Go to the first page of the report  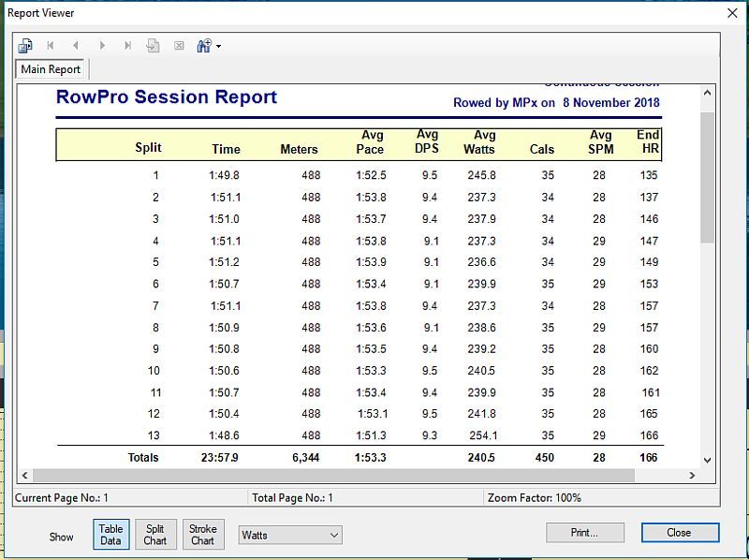pyautogui.click(x=51, y=46)
